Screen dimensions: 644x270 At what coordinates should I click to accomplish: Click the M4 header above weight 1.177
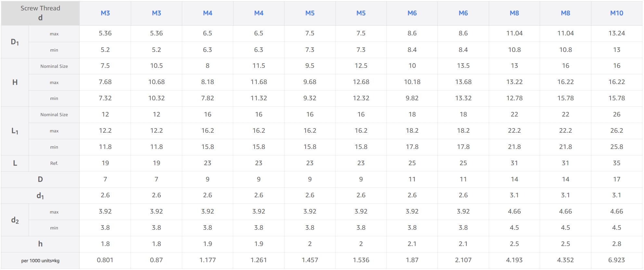point(208,13)
